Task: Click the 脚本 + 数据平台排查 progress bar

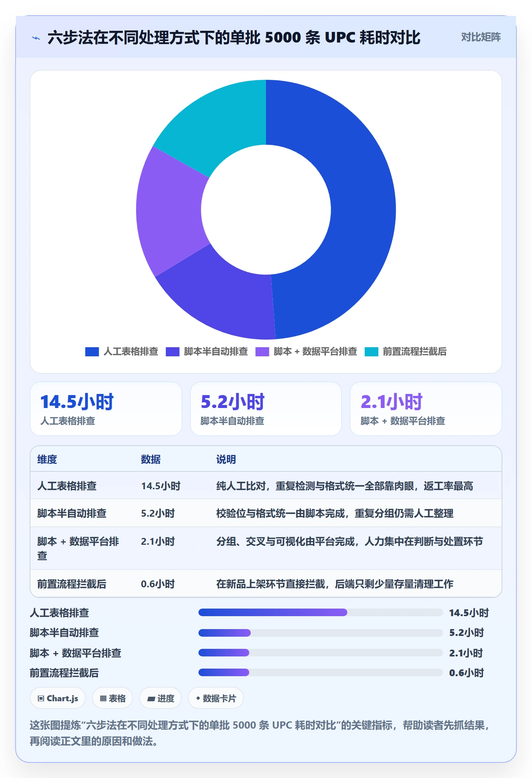Action: pos(321,653)
